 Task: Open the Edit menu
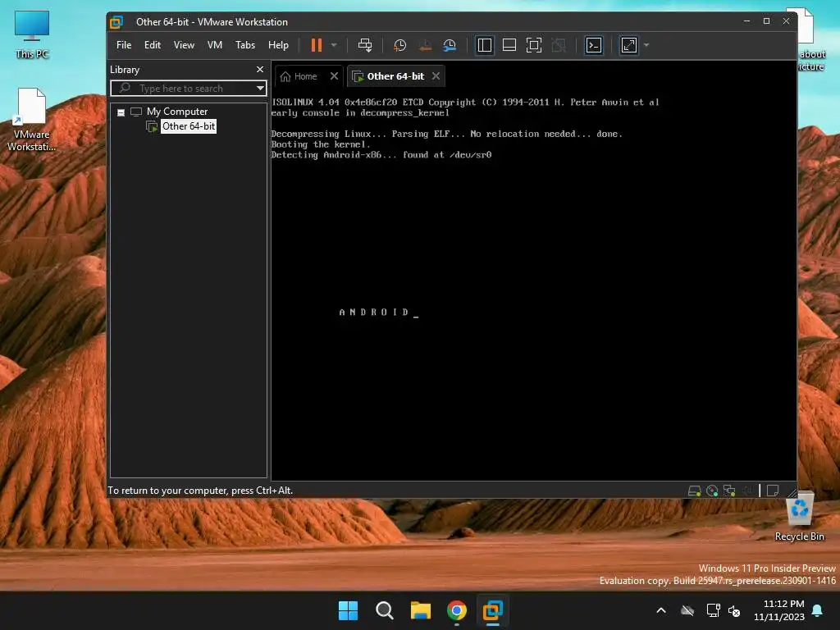[x=152, y=45]
